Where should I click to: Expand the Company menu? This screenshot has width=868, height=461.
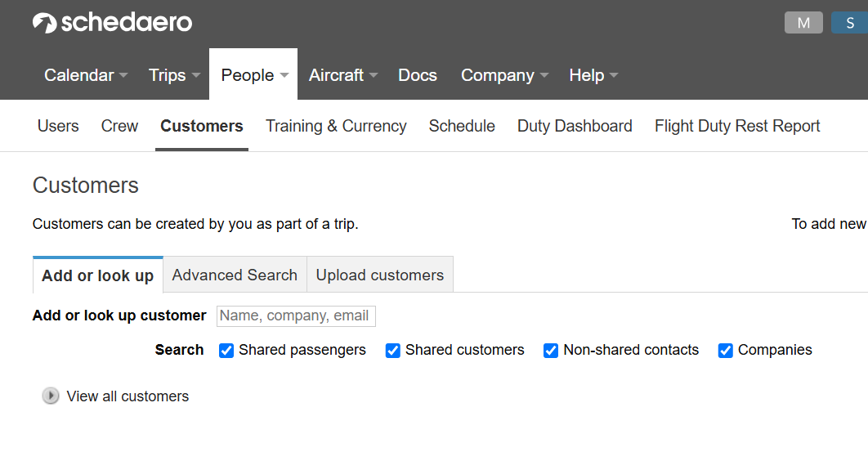[x=503, y=75]
